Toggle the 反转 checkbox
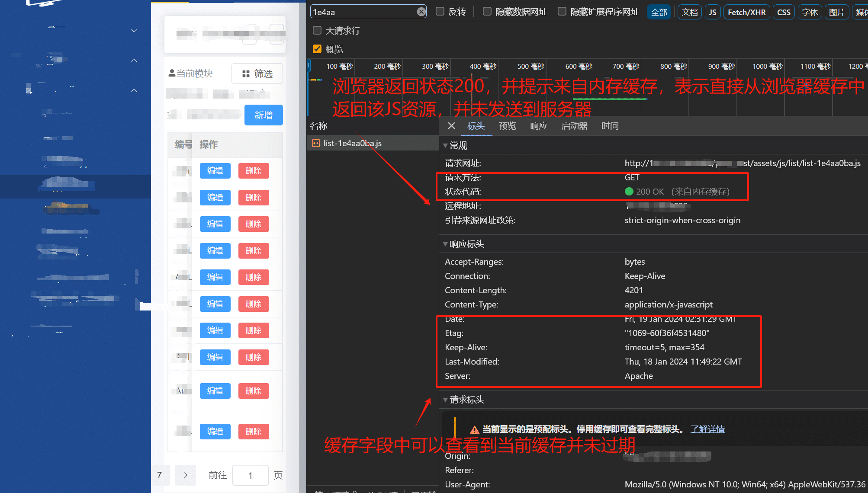Screen dimensions: 868x493 point(440,12)
